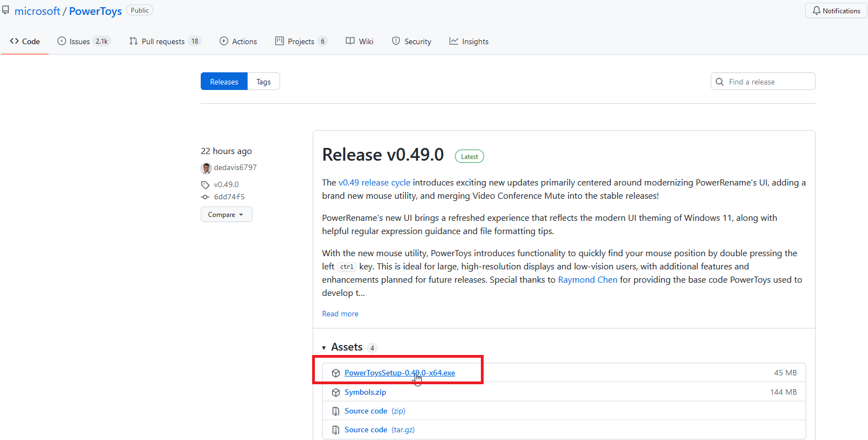Download Symbols.zip
Viewport: 868px width, 440px height.
coord(365,392)
